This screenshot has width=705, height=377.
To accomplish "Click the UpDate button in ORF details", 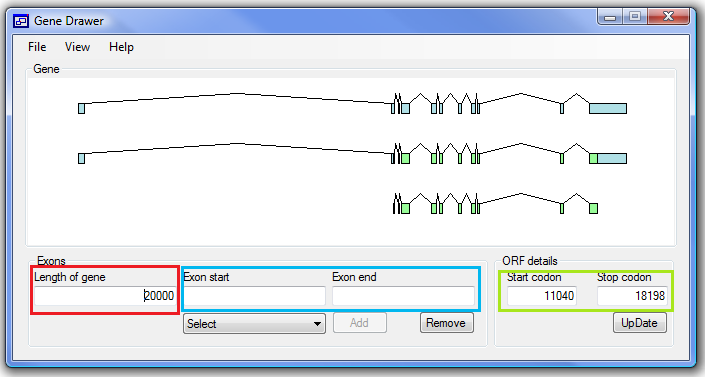I will [x=639, y=323].
